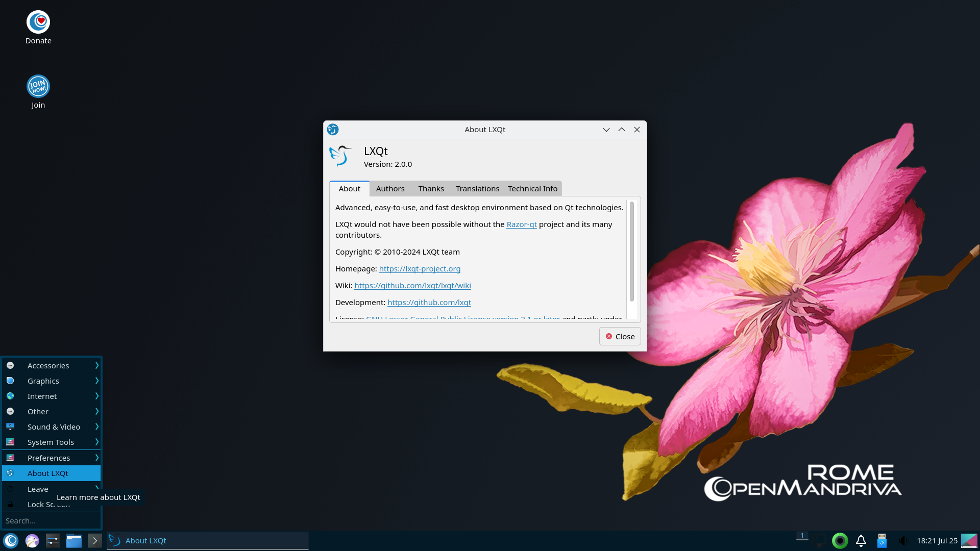Select the About tab
This screenshot has width=980, height=551.
(x=350, y=189)
